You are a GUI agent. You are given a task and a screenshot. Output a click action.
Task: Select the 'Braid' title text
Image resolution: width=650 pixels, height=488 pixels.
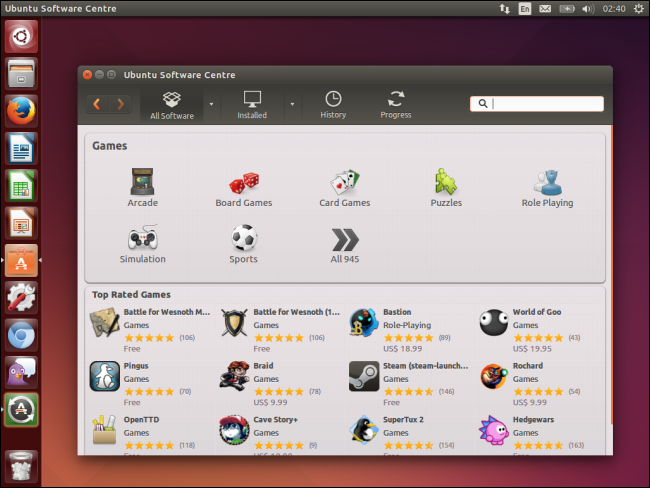(x=263, y=366)
